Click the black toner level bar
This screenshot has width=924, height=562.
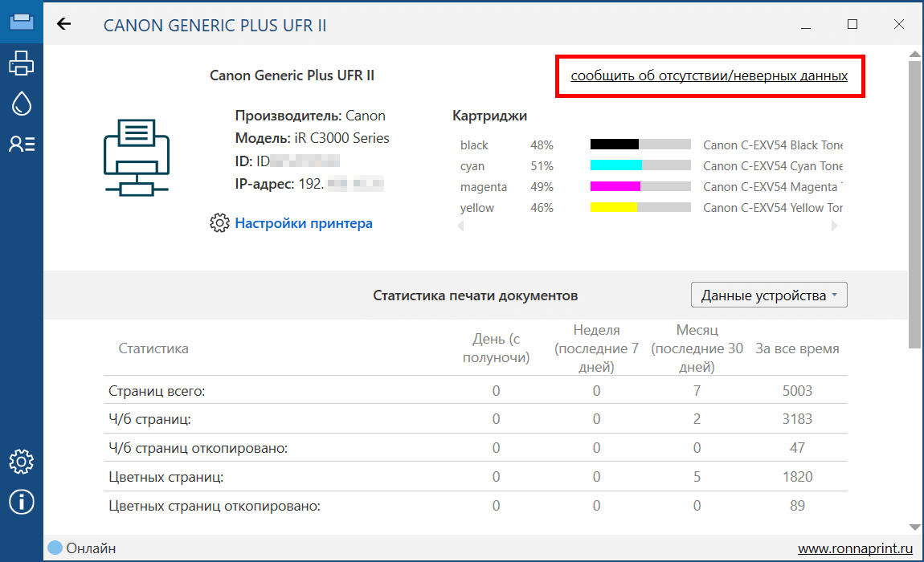click(x=640, y=145)
